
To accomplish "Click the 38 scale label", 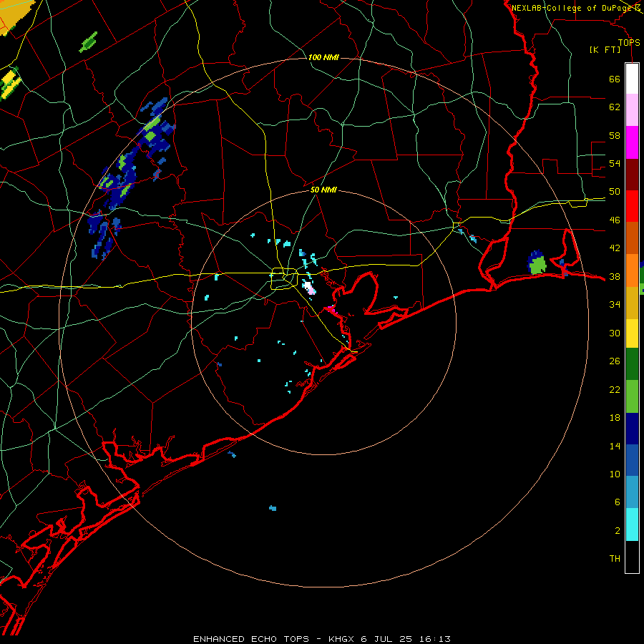I will (x=615, y=276).
